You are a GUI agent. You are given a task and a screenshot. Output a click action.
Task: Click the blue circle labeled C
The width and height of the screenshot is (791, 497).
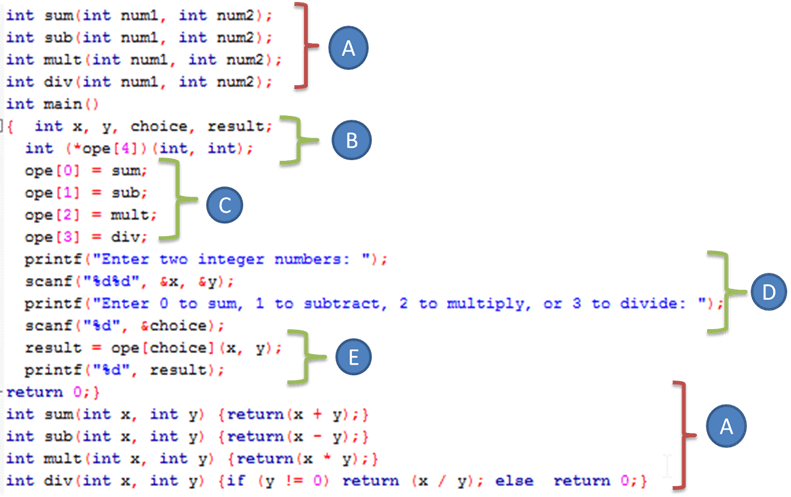226,204
